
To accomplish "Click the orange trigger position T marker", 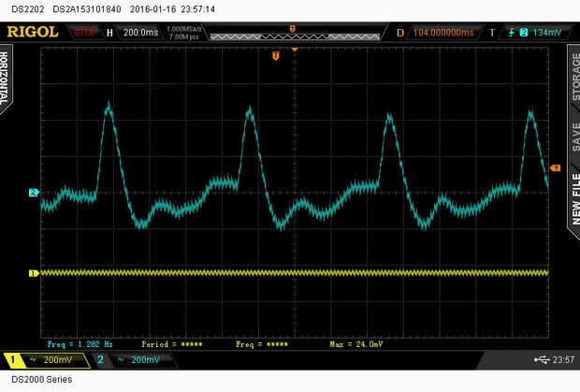I will [x=276, y=56].
